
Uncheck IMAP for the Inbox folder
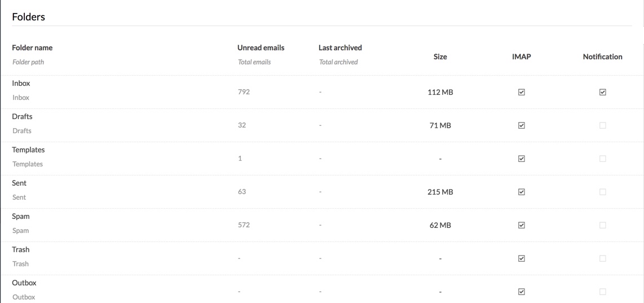[522, 92]
